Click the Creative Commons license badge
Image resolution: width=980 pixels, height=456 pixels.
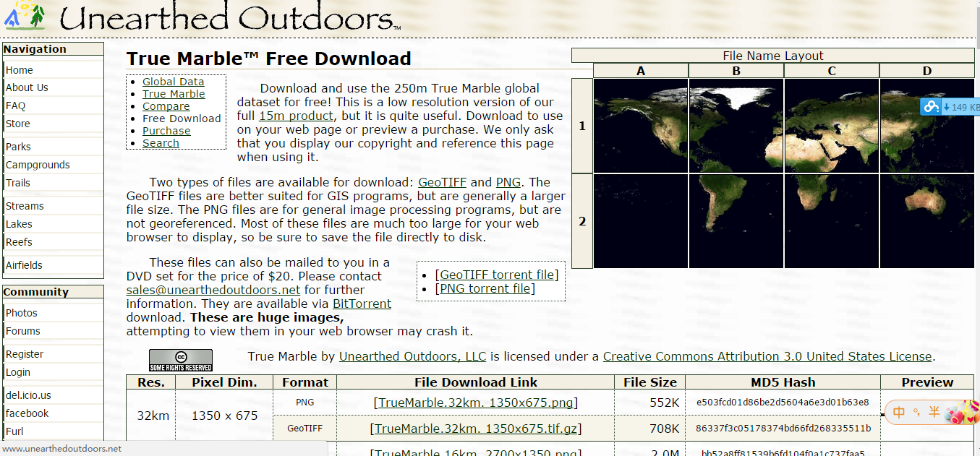click(181, 360)
